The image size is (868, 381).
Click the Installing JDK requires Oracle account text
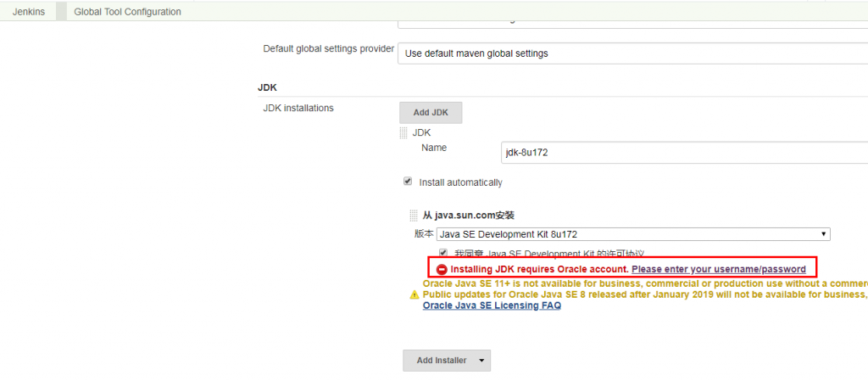540,269
